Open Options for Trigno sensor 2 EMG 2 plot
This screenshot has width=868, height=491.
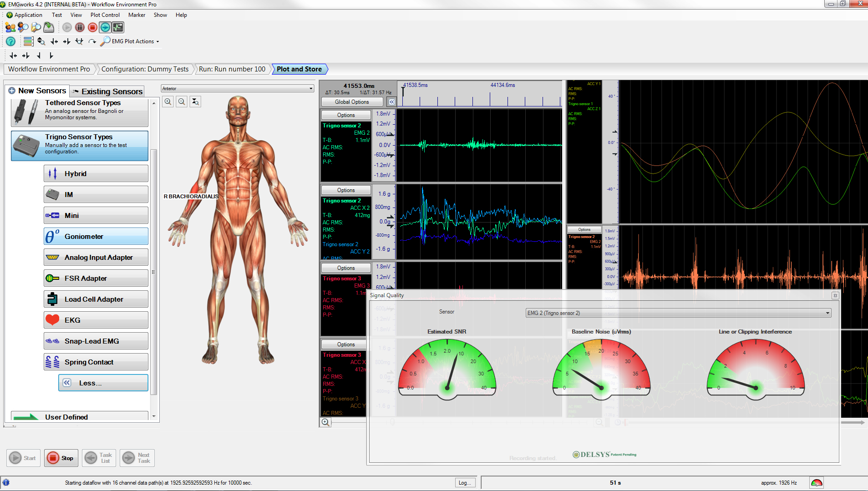click(346, 115)
